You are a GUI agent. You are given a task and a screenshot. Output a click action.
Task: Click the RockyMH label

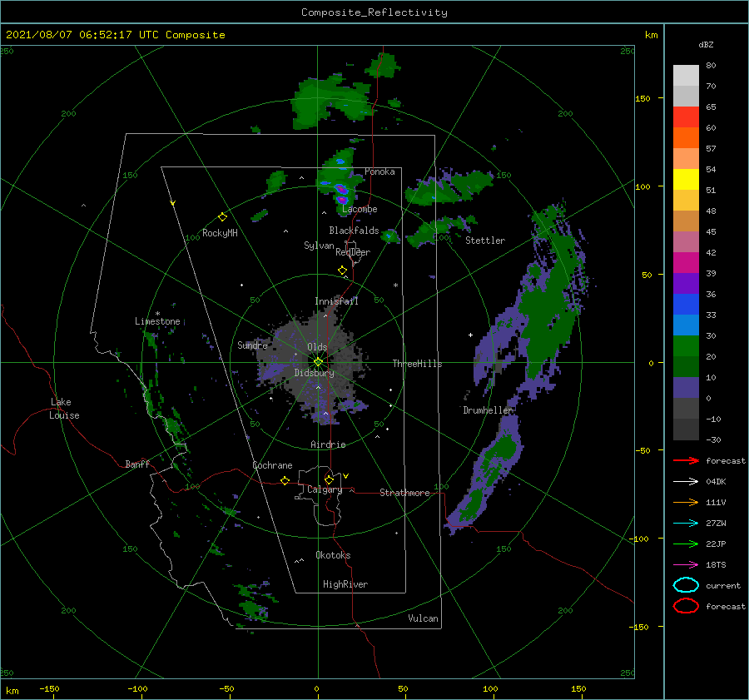tap(220, 233)
